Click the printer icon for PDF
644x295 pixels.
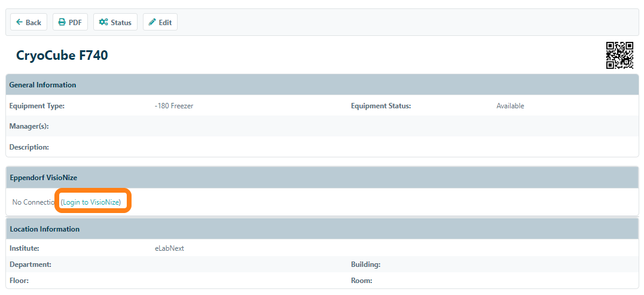coord(62,22)
